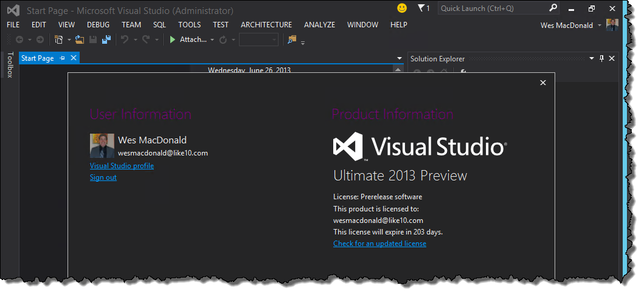
Task: Toggle Solution Explorer auto-hide pin
Action: [x=601, y=58]
